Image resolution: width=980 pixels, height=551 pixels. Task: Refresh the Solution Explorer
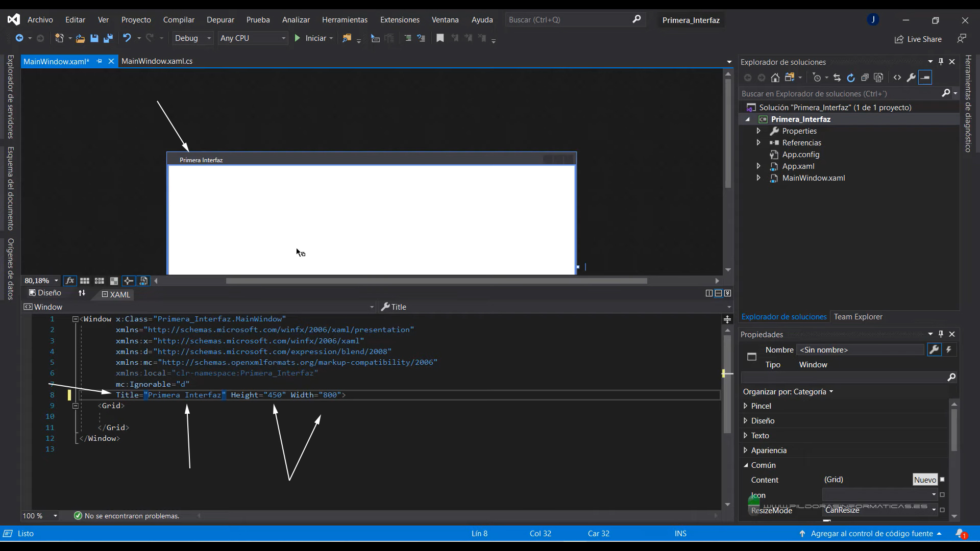(x=850, y=78)
